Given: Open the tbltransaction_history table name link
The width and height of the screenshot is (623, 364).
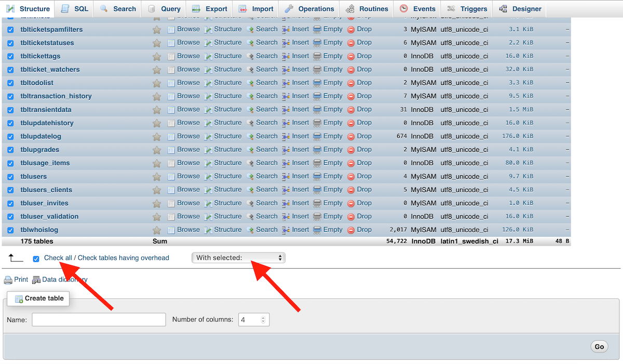Looking at the screenshot, I should coord(56,96).
